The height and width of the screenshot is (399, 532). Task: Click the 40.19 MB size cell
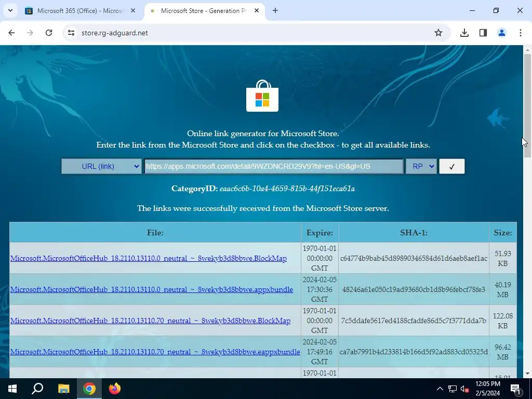(503, 289)
